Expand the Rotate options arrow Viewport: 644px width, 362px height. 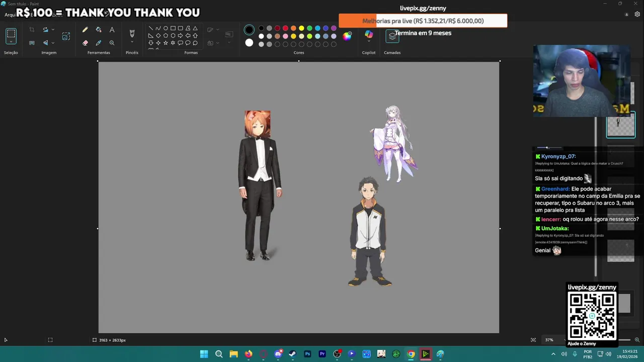(x=53, y=30)
